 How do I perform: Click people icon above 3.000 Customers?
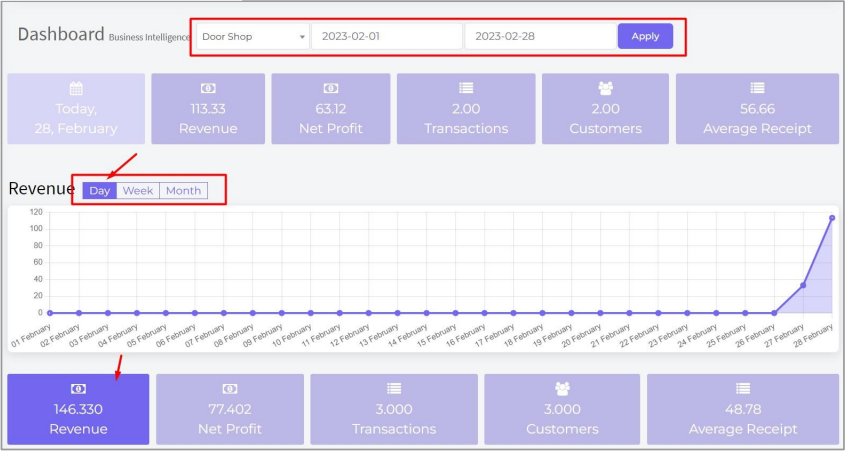(561, 388)
